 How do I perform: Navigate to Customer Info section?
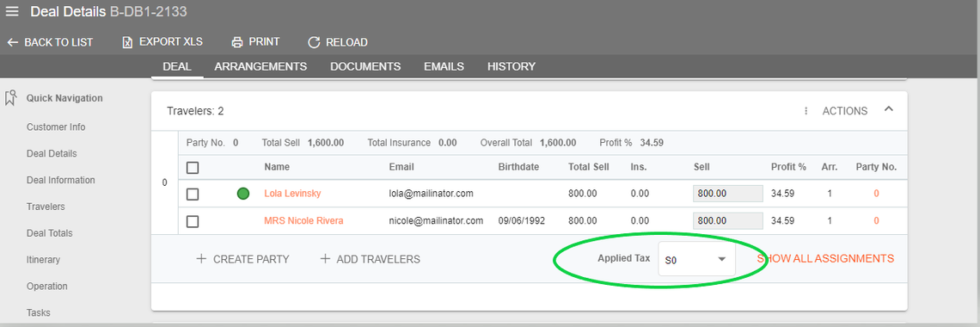tap(56, 126)
